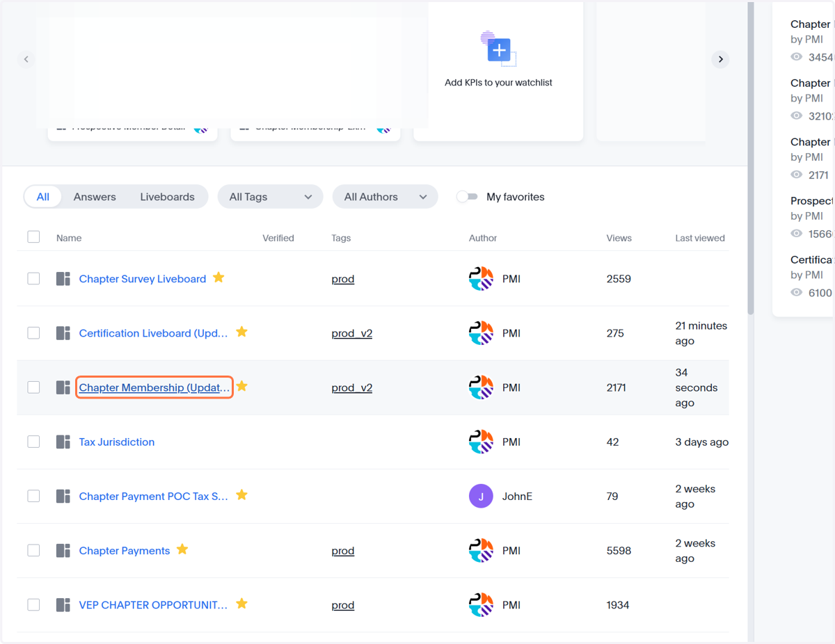The width and height of the screenshot is (835, 644).
Task: Sort by the Views column header
Action: point(619,238)
